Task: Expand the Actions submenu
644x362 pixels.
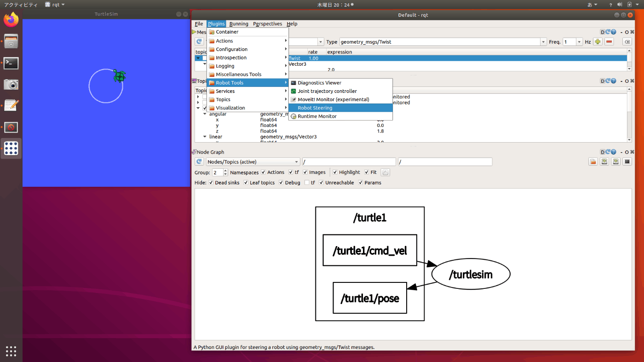Action: click(x=248, y=41)
